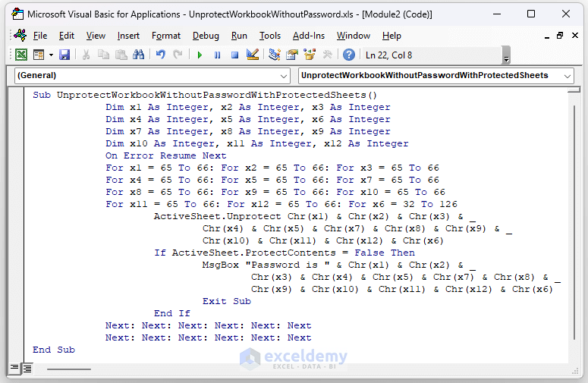
Task: Click the Insert UserForm toolbar icon
Action: point(39,55)
